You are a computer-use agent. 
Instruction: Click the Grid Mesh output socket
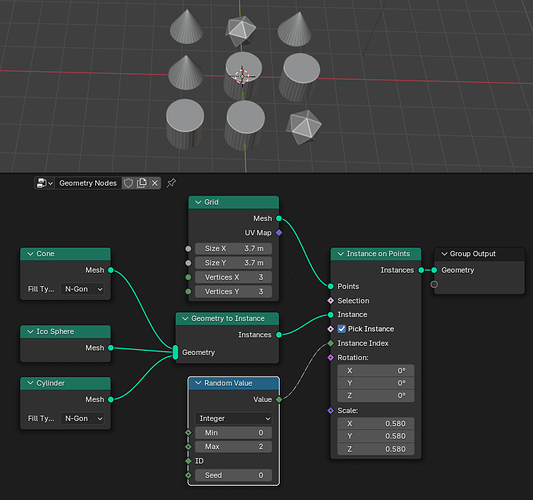pyautogui.click(x=279, y=218)
